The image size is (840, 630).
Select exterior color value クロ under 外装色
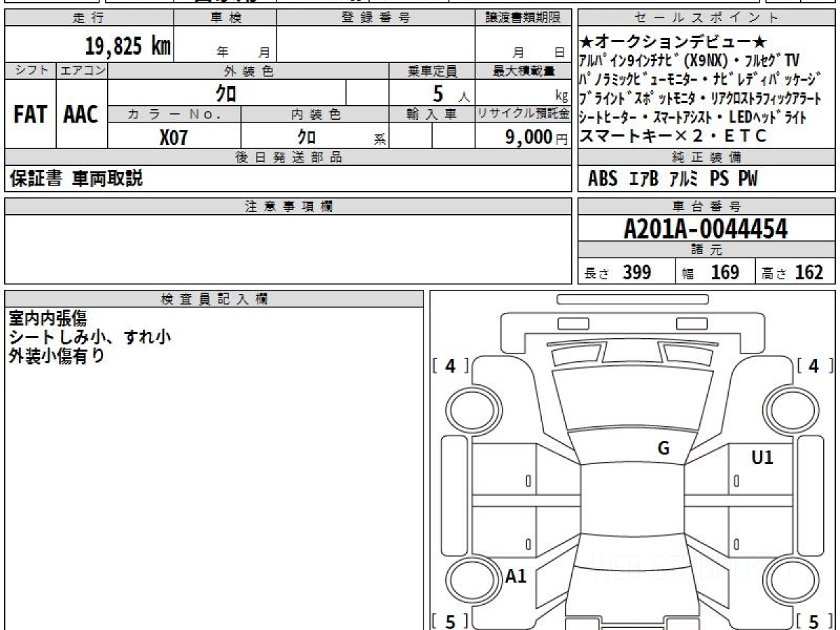pos(226,93)
